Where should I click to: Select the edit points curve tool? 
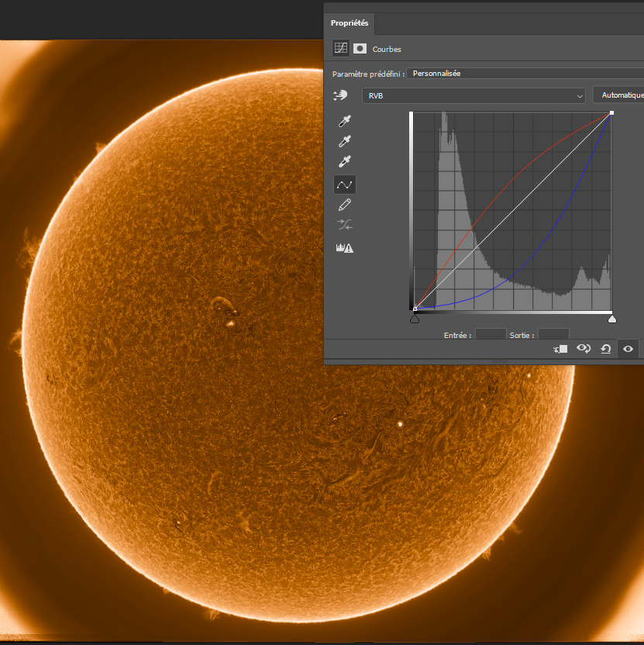pos(345,185)
